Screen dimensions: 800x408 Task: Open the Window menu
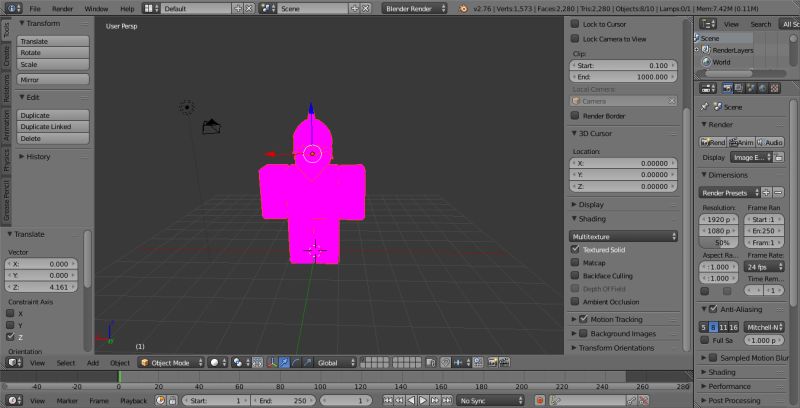tap(96, 9)
